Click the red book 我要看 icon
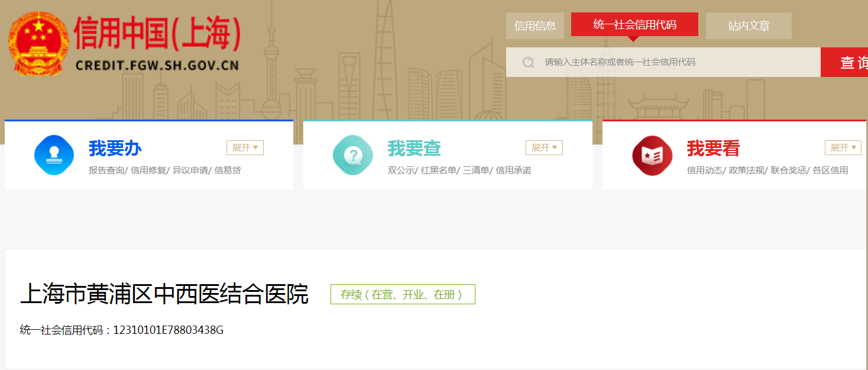The image size is (868, 370). point(652,156)
